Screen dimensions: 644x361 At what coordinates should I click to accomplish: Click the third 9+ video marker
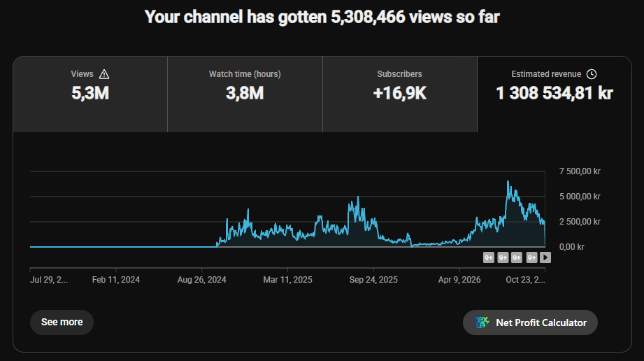tap(517, 257)
